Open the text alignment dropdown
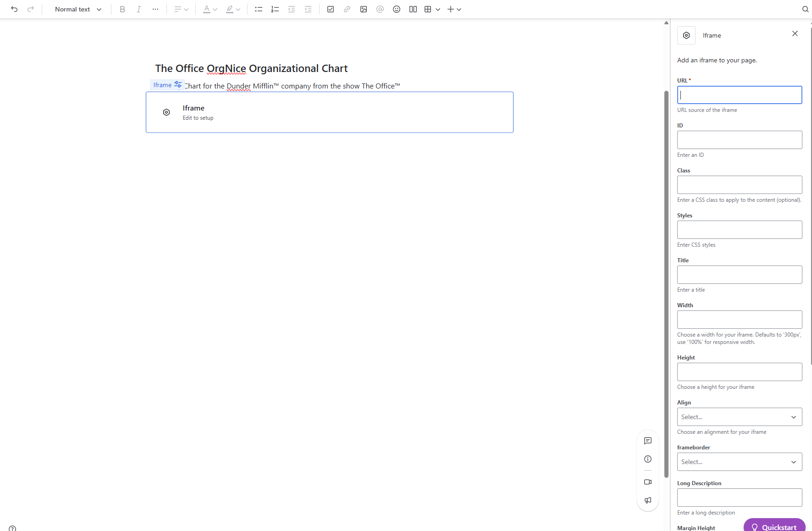 (x=181, y=9)
